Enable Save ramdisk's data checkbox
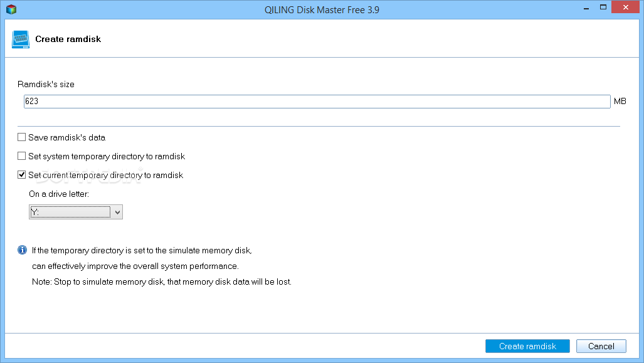The height and width of the screenshot is (363, 644). tap(21, 137)
